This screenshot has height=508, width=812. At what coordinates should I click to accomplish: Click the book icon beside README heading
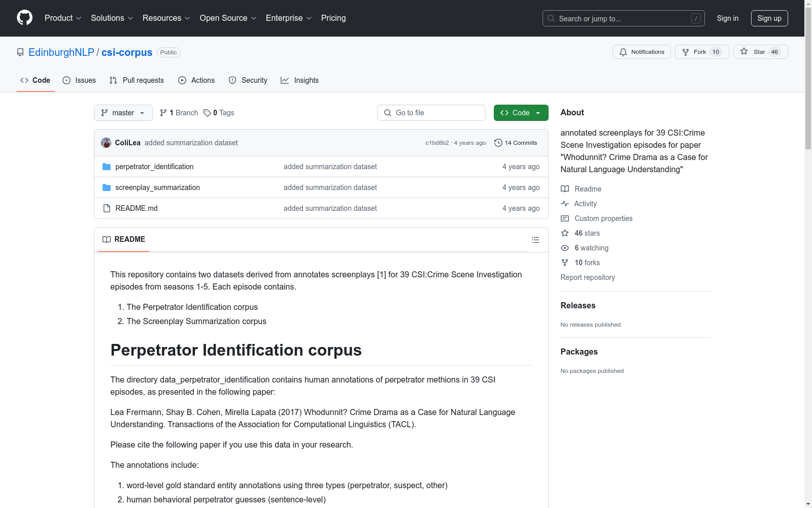107,239
